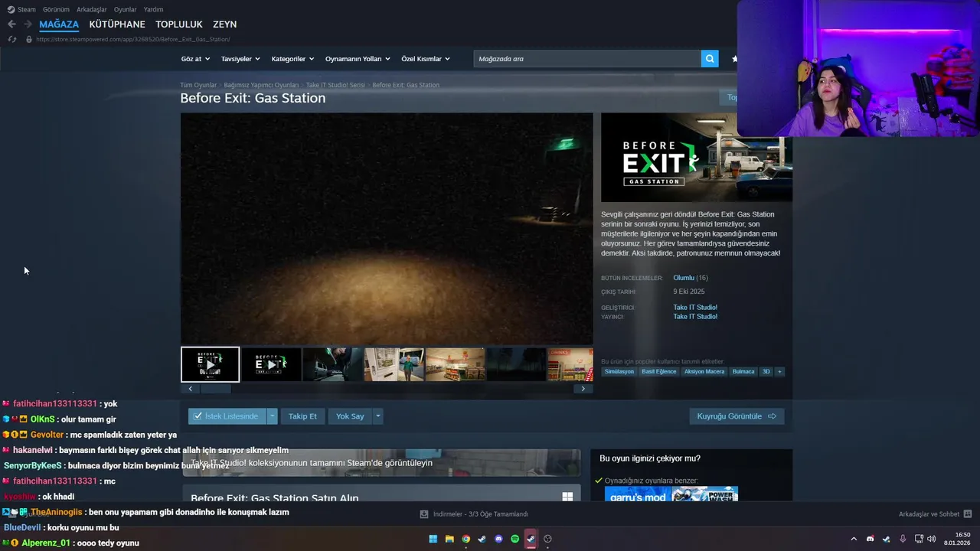Screen dimensions: 980x551
Task: Select the Simülasyon tag
Action: click(619, 372)
